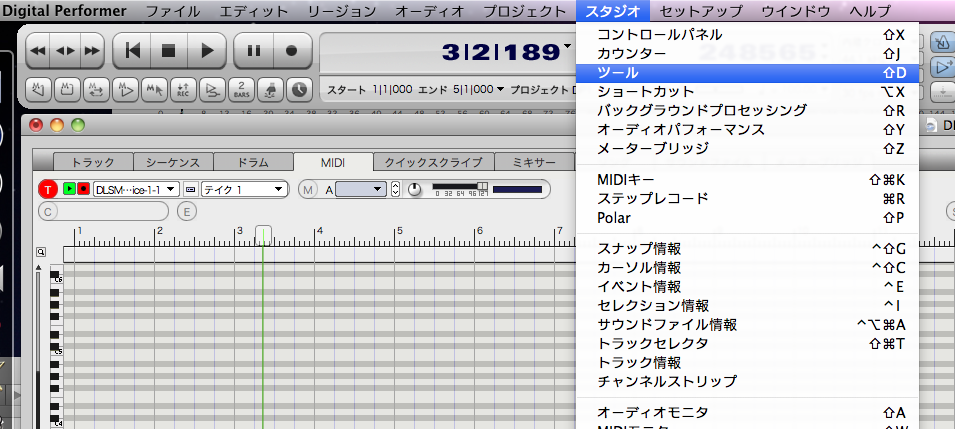Switch to the トラック tab
This screenshot has width=955, height=429.
point(93,162)
